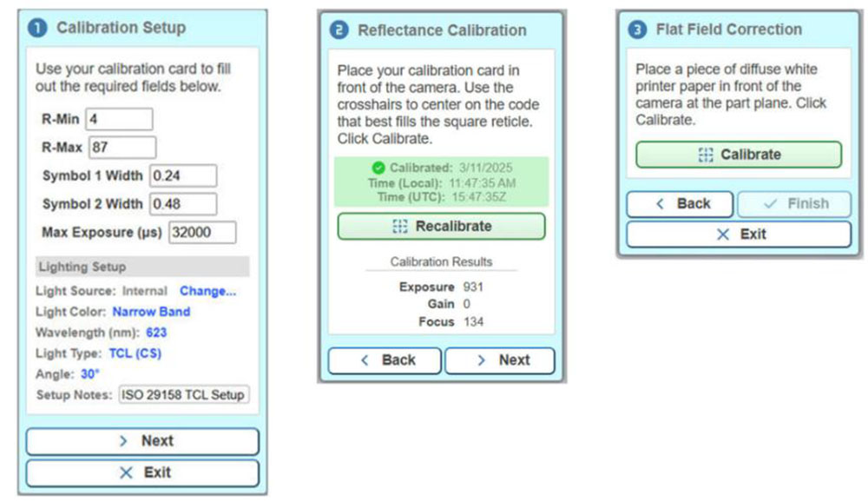
Task: Go Back from Flat Field Correction
Action: [680, 203]
